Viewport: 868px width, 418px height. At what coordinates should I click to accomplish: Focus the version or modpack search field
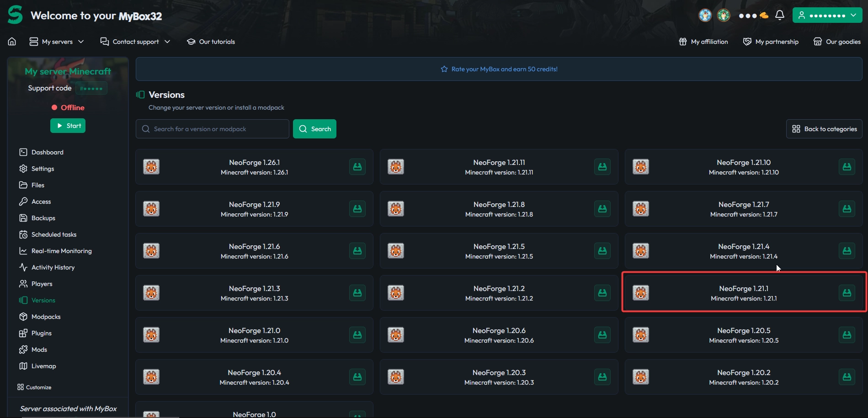(213, 129)
